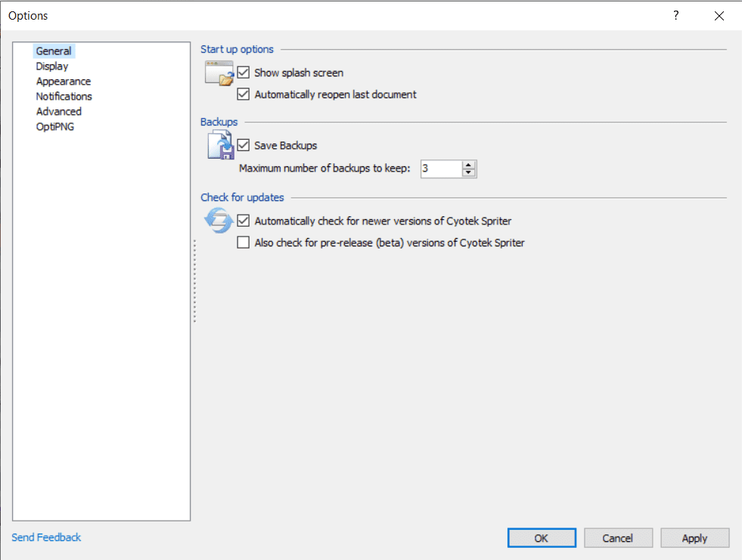Select Appearance in the category list

64,82
